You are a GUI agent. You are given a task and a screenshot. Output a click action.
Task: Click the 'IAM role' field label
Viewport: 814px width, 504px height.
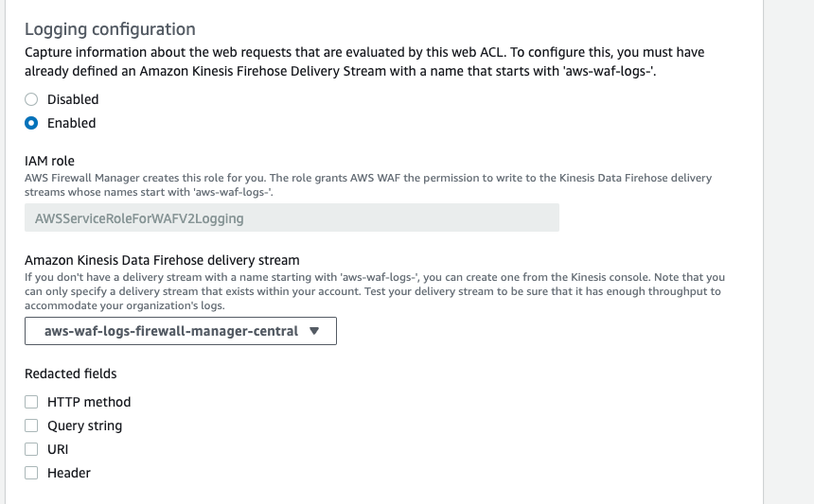point(49,161)
